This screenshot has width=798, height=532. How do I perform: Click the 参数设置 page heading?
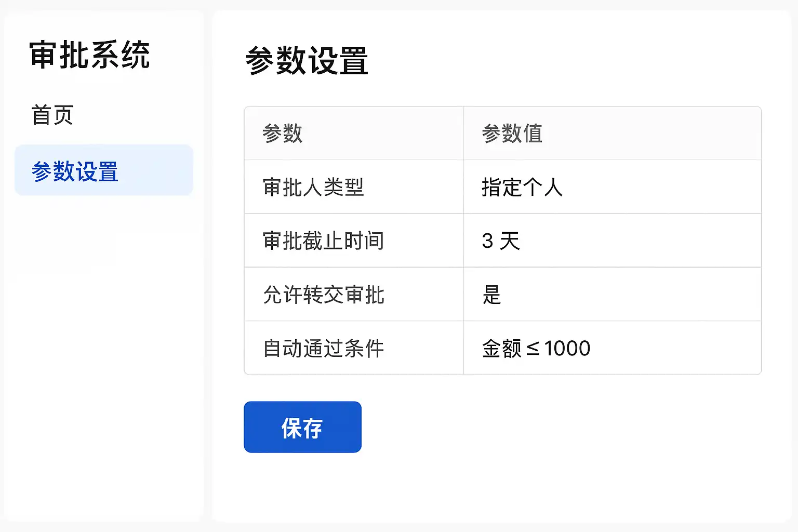(307, 61)
